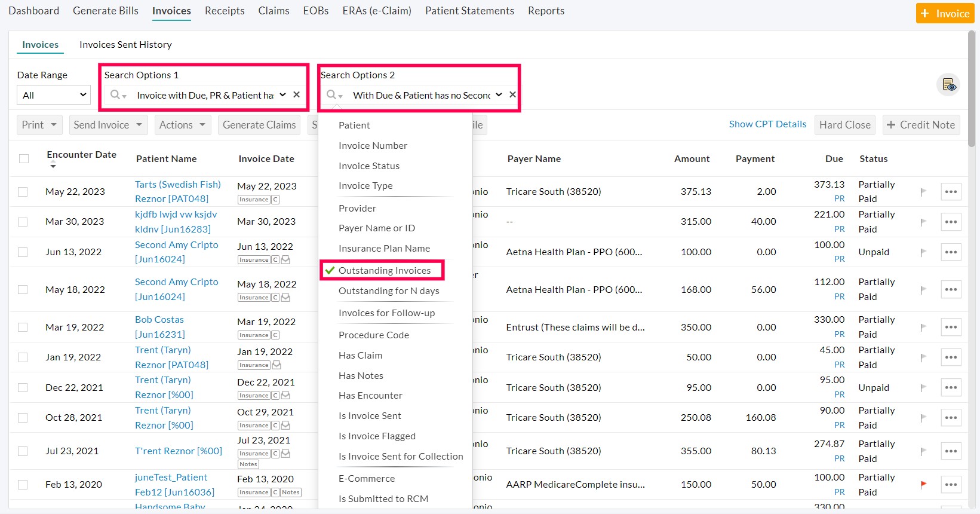Viewport: 980px width, 514px height.
Task: Flag the Mar 19, 2022 invoice
Action: tap(923, 328)
